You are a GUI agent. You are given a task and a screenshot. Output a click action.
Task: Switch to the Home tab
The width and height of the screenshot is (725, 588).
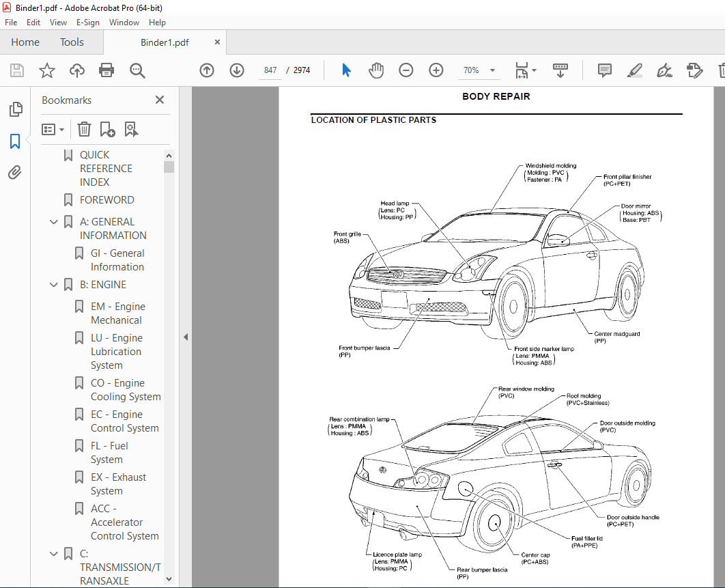pos(25,42)
